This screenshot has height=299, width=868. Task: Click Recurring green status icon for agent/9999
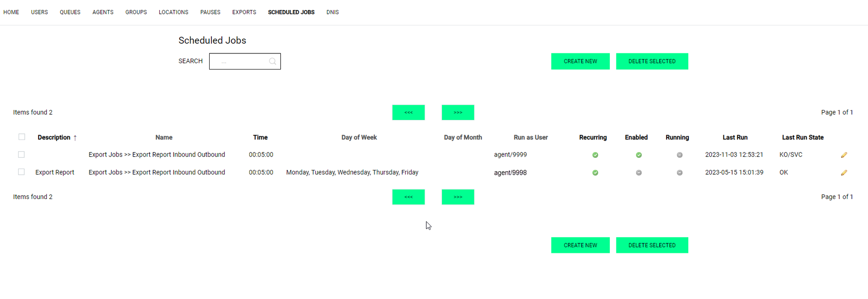(x=595, y=155)
